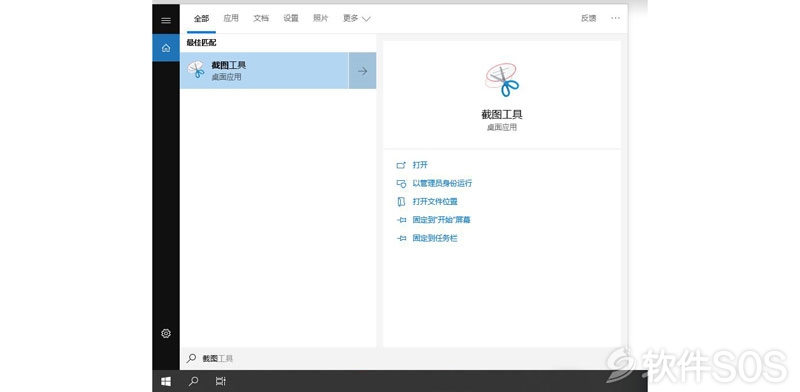Choose 固定到"开始"屏幕
The height and width of the screenshot is (392, 800).
[x=441, y=220]
